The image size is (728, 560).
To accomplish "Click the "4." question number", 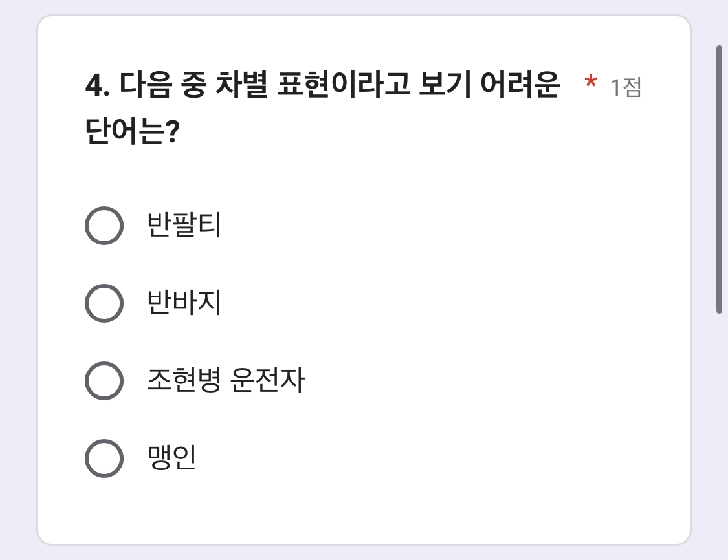I will pos(98,87).
